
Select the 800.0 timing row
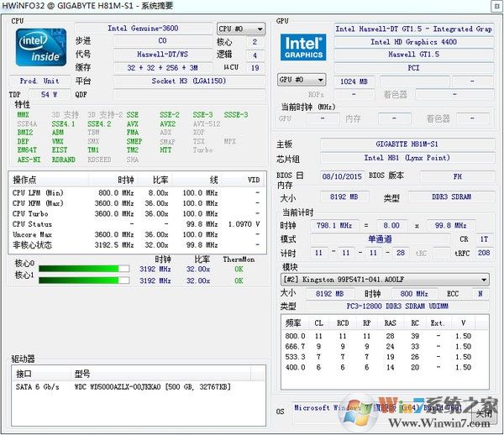[385, 336]
